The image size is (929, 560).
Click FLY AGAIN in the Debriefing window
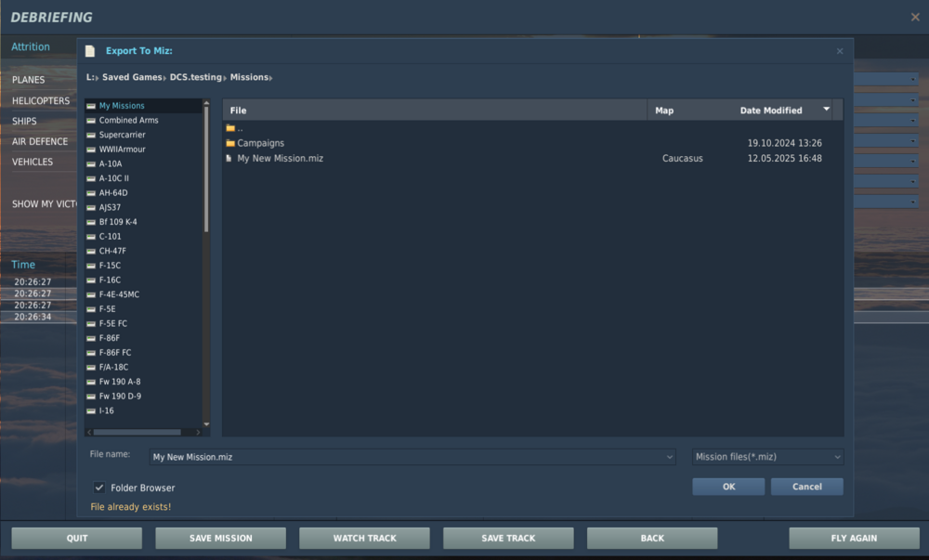854,538
